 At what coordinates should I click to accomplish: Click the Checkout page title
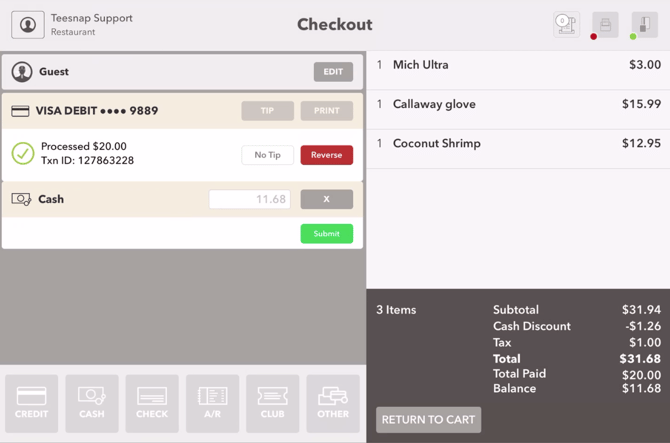coord(335,24)
